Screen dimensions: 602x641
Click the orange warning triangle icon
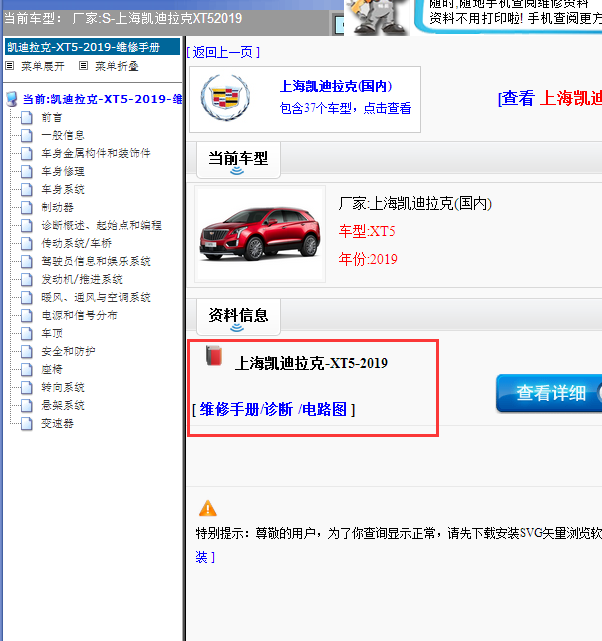(x=208, y=508)
